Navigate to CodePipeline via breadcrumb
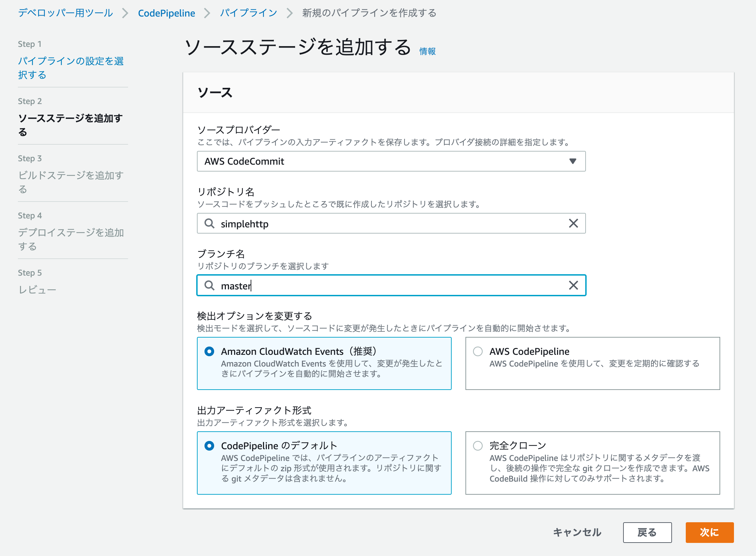Image resolution: width=756 pixels, height=556 pixels. [x=166, y=13]
